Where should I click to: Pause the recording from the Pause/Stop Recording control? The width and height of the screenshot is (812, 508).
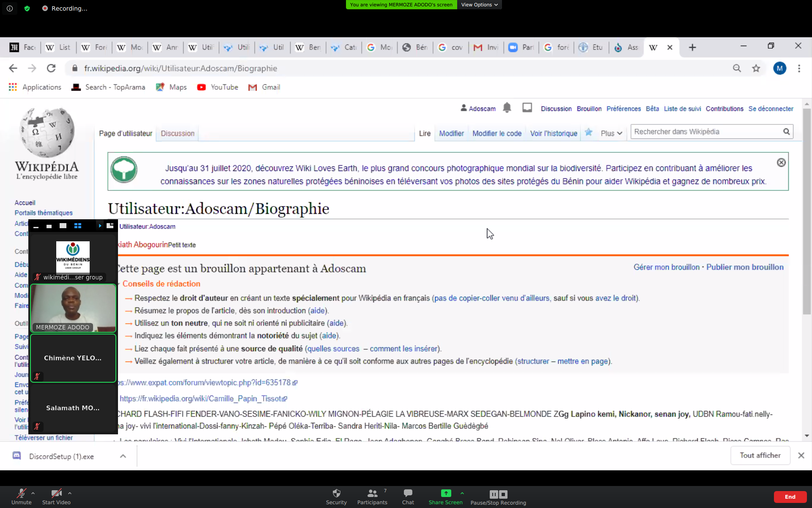494,494
